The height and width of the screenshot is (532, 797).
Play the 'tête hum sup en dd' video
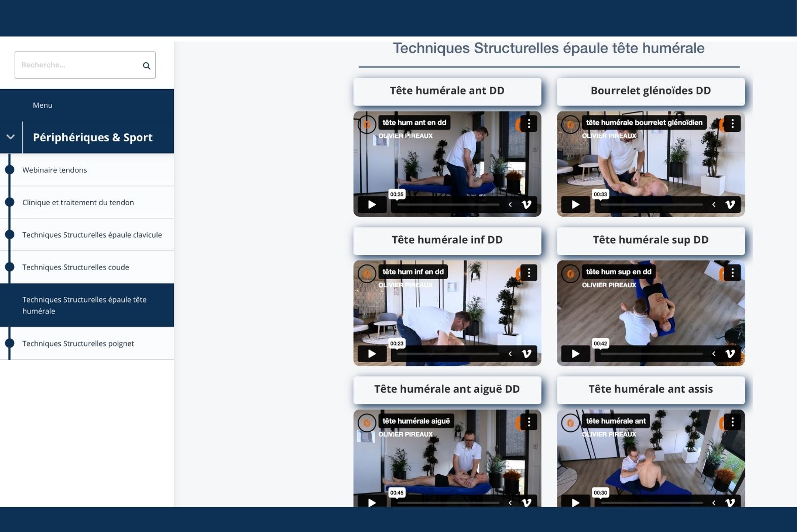click(576, 354)
